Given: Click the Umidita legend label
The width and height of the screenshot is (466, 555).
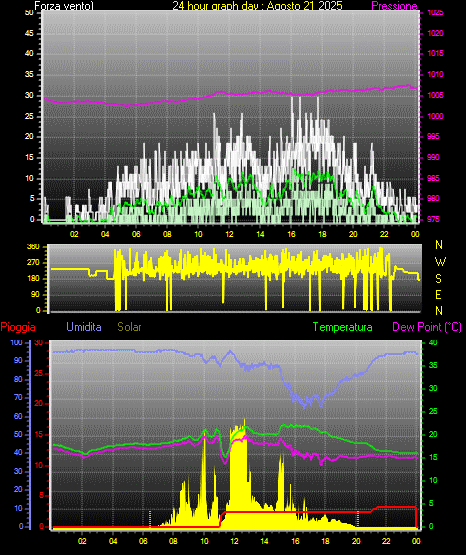Looking at the screenshot, I should tap(84, 327).
